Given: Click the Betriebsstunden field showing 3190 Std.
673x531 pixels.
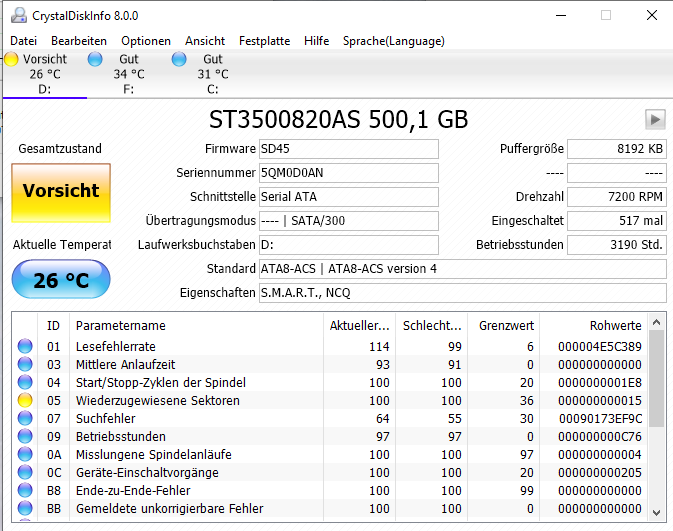Looking at the screenshot, I should coord(617,245).
